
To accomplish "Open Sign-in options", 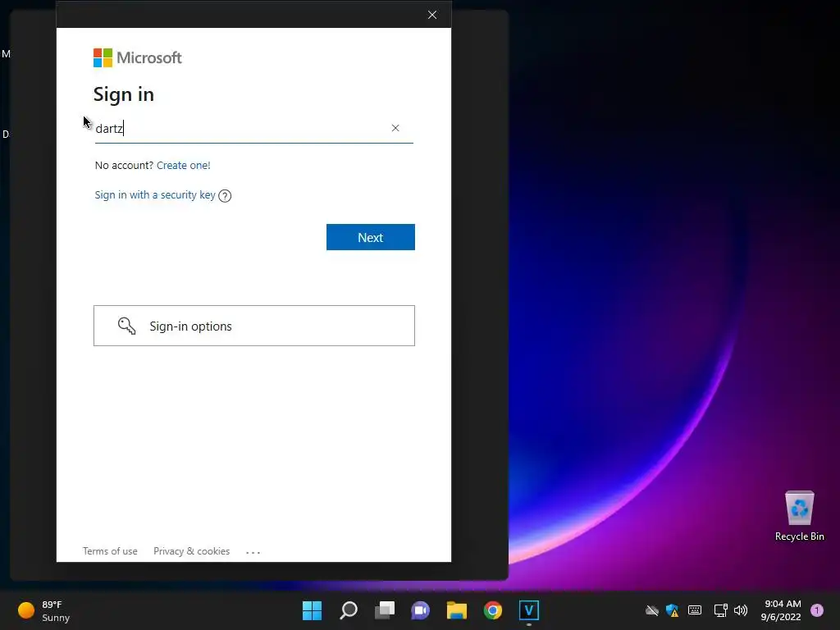I will point(254,326).
